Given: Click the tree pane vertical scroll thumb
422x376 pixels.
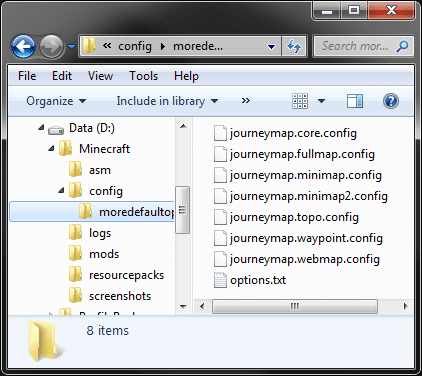Looking at the screenshot, I should pos(182,210).
